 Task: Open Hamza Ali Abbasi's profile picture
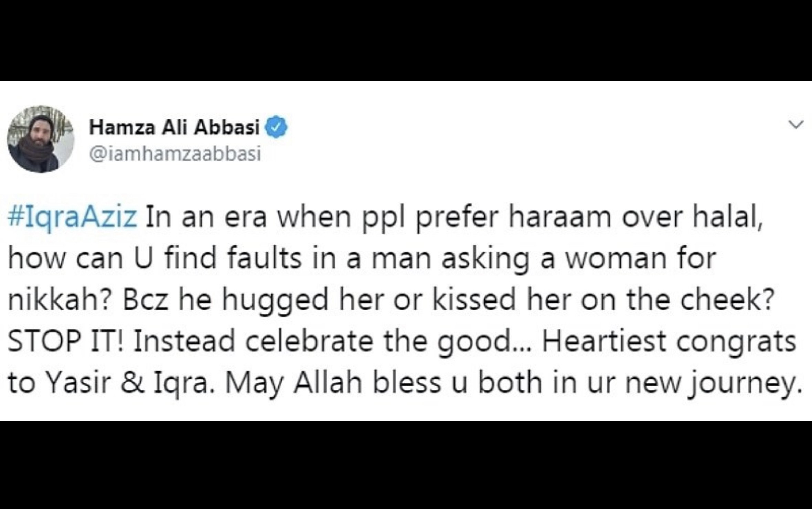(41, 139)
